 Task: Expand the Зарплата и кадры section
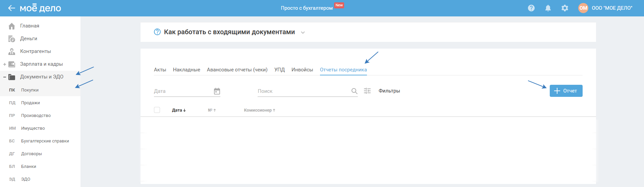5,64
